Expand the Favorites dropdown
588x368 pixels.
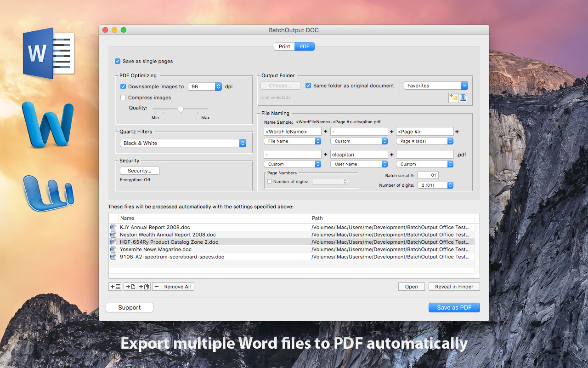pos(435,86)
